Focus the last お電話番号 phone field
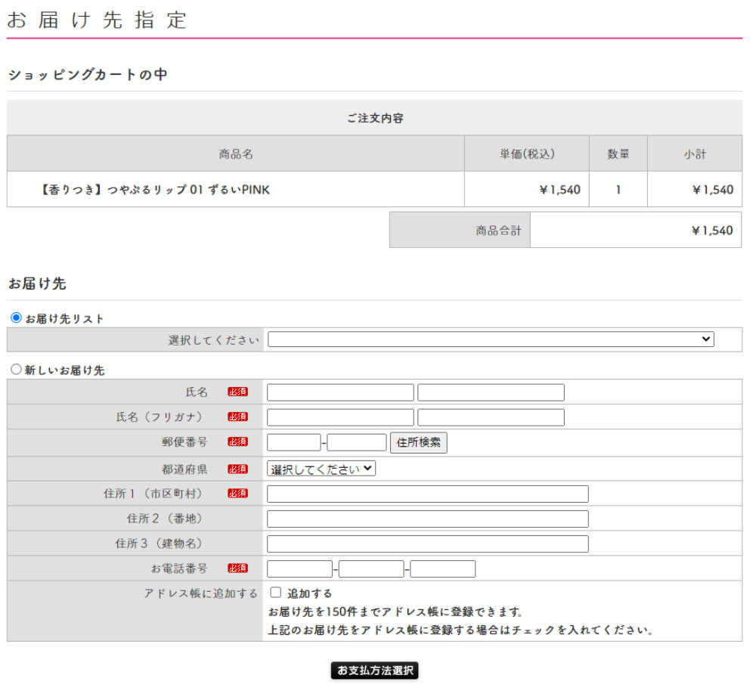 click(x=443, y=568)
